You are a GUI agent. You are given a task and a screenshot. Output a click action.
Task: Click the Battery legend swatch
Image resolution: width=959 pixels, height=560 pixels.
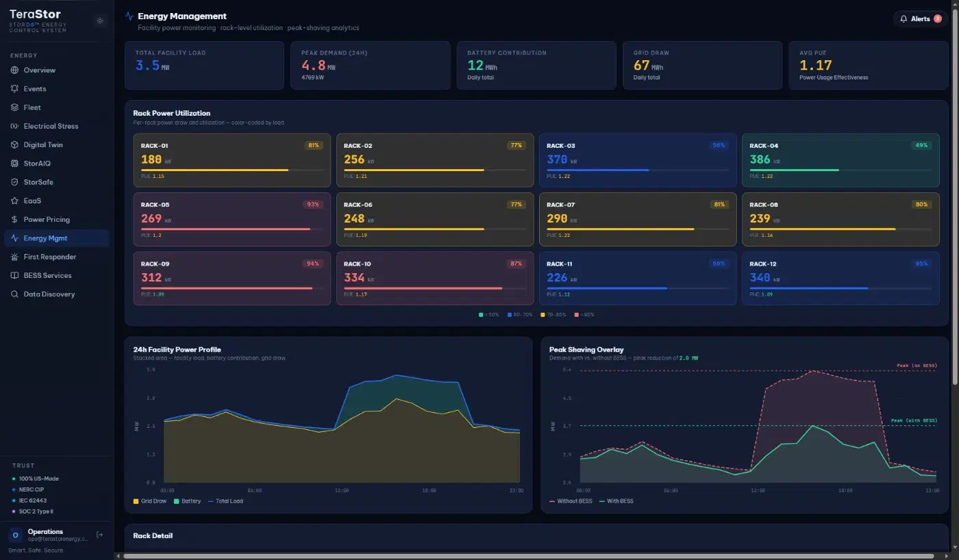[176, 501]
